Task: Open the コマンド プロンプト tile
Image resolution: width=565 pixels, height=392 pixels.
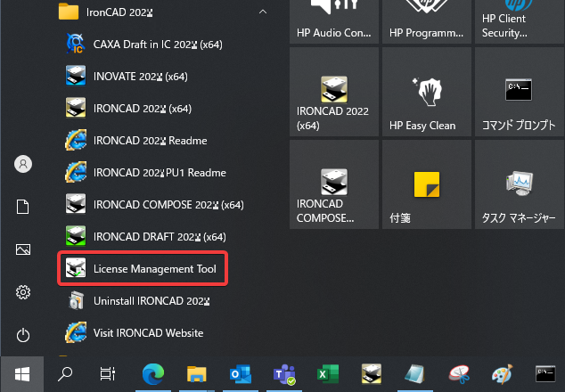Action: click(x=520, y=92)
